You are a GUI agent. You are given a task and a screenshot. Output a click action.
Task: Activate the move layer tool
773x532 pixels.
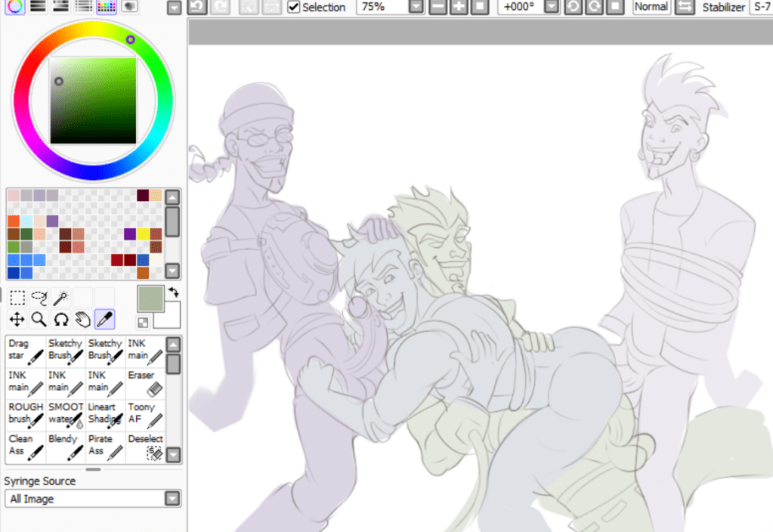coord(17,320)
